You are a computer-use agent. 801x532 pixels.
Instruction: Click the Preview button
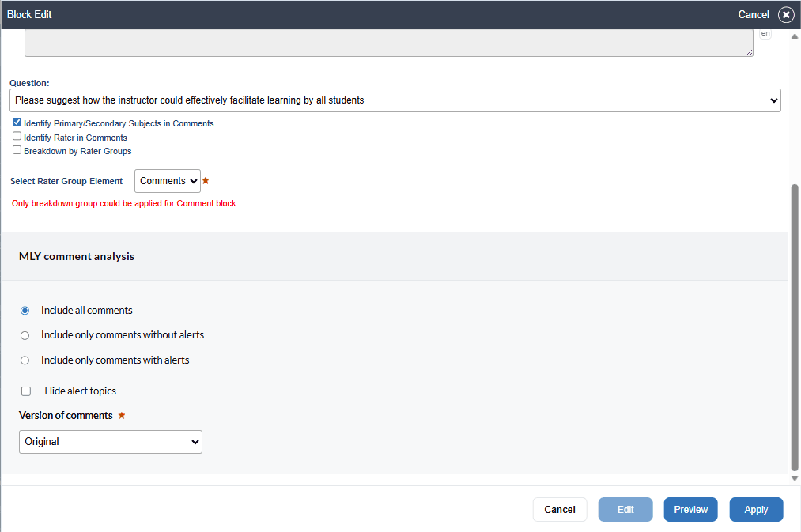coord(690,510)
